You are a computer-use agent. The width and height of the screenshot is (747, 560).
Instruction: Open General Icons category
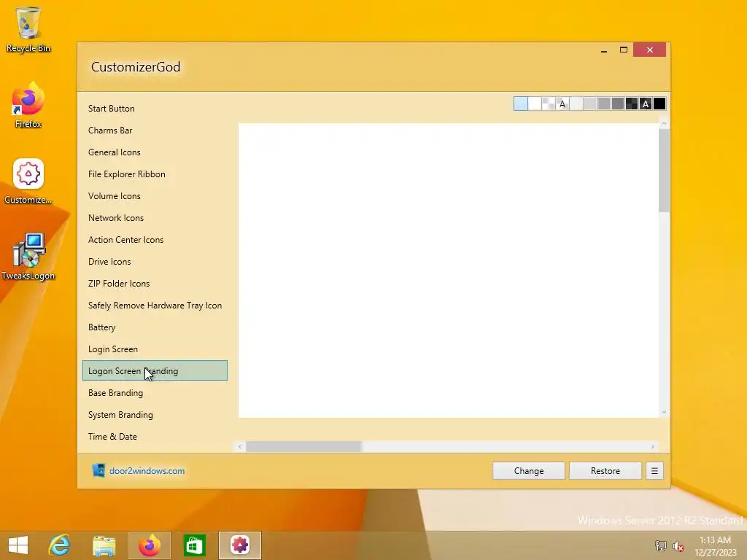155,152
